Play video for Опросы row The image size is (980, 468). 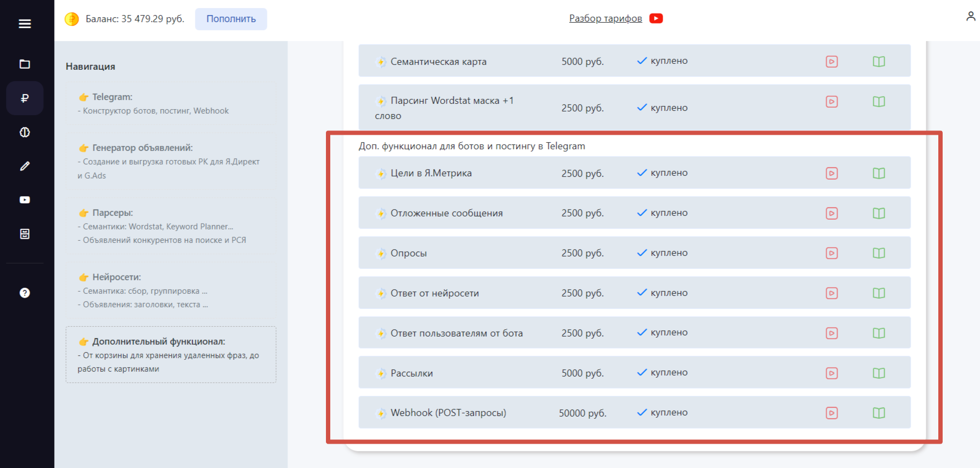(832, 253)
